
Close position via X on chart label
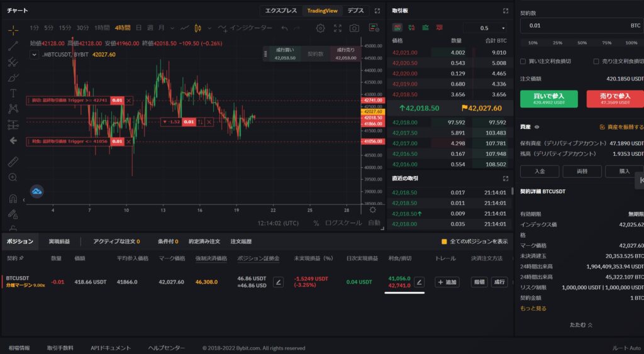pyautogui.click(x=209, y=122)
